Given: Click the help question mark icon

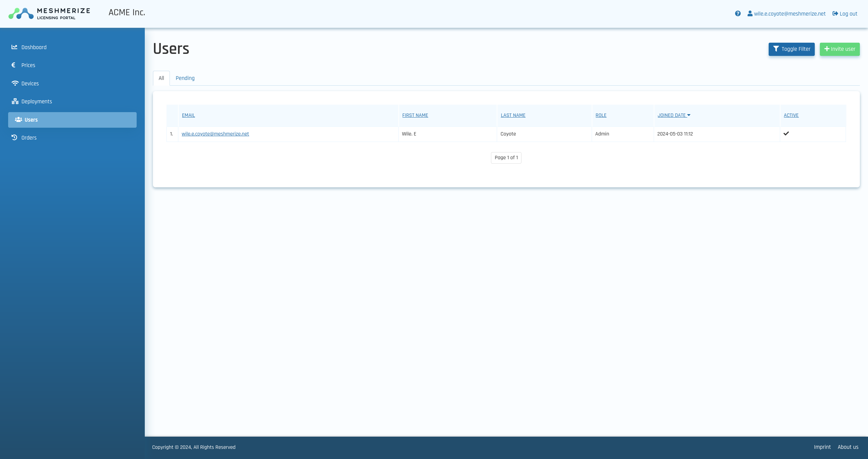Looking at the screenshot, I should click(737, 14).
